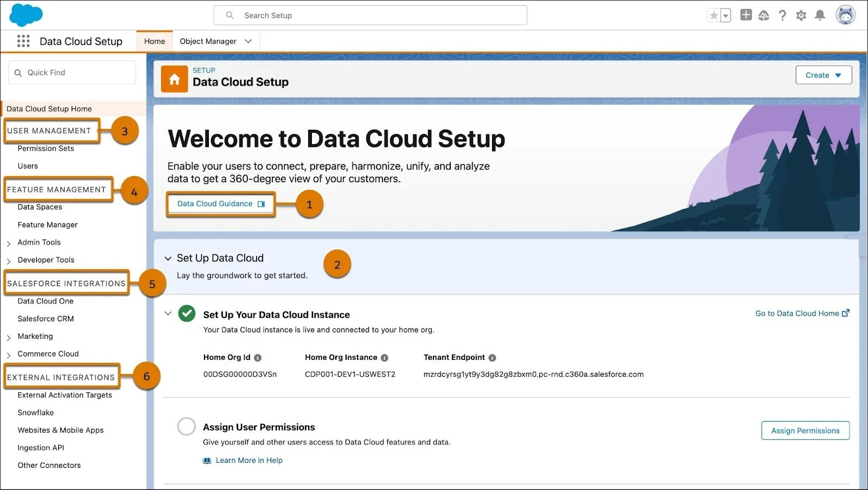Open the user profile avatar
The width and height of the screenshot is (868, 490).
[845, 15]
